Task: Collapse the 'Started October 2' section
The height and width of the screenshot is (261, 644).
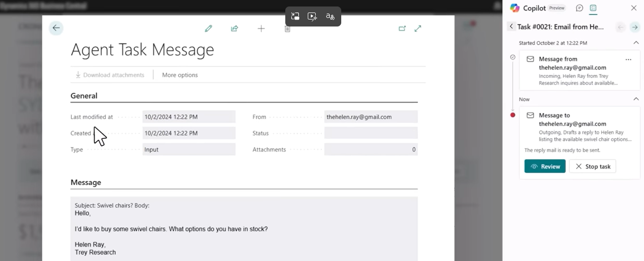Action: (x=636, y=43)
